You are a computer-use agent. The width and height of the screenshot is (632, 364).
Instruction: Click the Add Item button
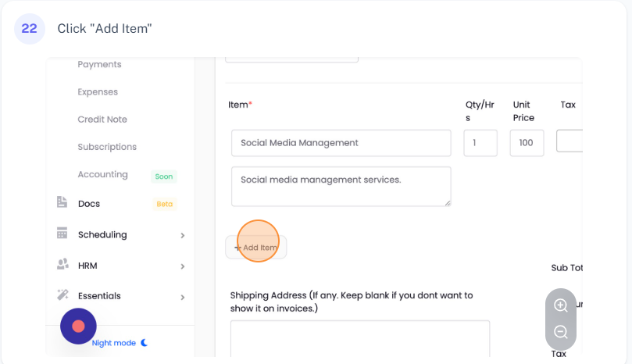(x=256, y=248)
